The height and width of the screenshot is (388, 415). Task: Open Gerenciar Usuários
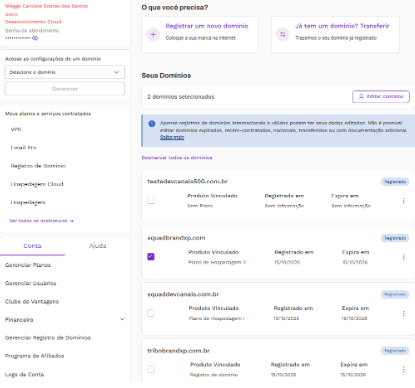30,283
